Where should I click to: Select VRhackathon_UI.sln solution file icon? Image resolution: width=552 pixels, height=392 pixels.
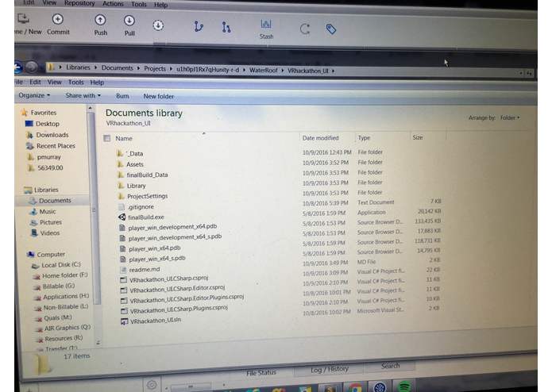pyautogui.click(x=124, y=321)
